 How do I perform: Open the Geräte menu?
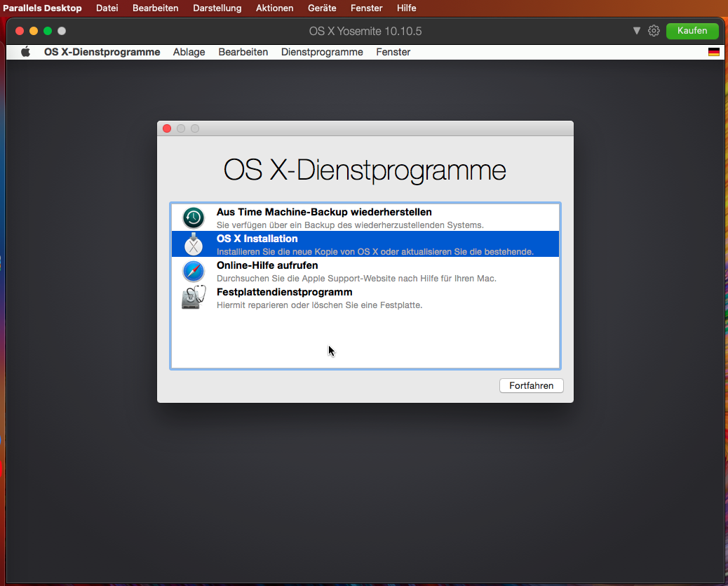point(322,8)
